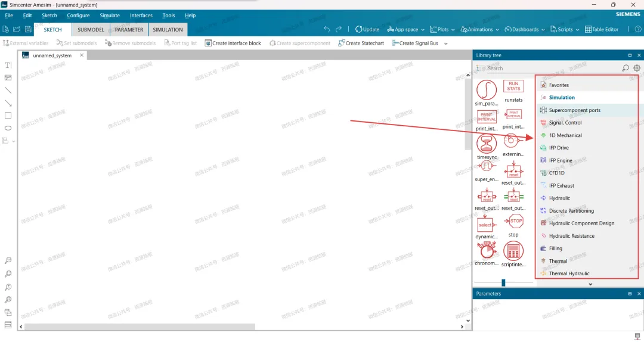
Task: Click the new file icon
Action: pos(5,29)
